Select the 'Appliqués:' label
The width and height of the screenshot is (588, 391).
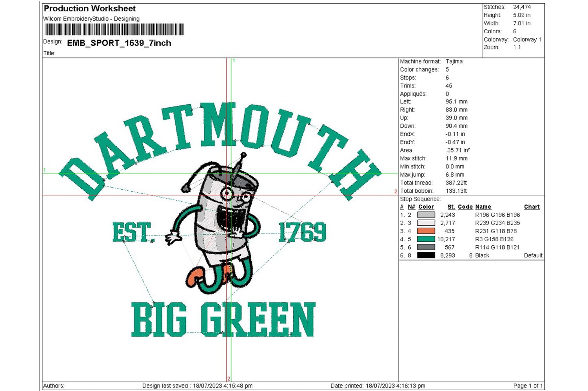[x=413, y=94]
